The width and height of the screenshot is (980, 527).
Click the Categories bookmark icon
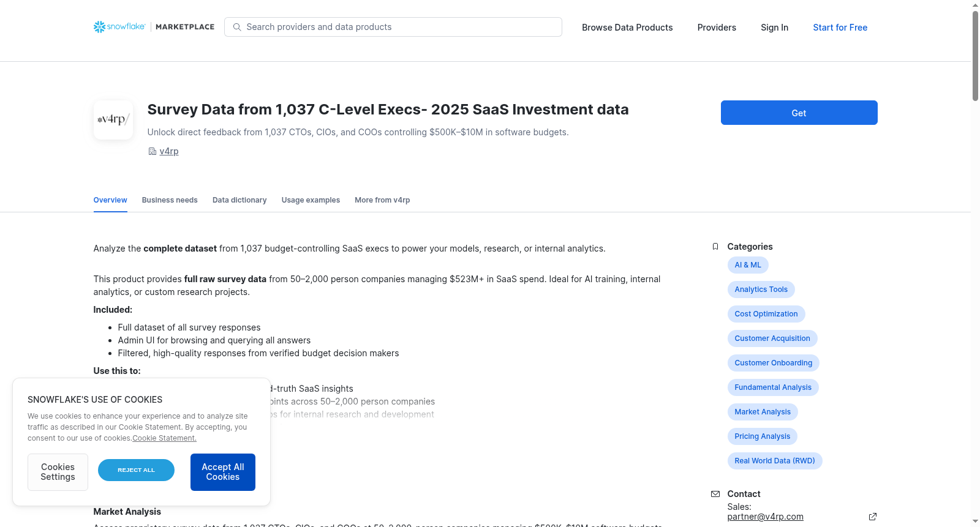tap(715, 247)
